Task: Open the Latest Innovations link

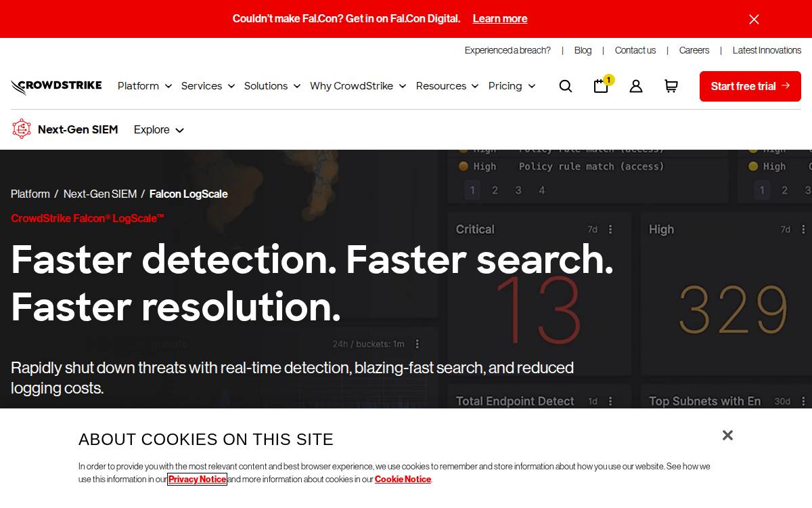Action: 767,50
